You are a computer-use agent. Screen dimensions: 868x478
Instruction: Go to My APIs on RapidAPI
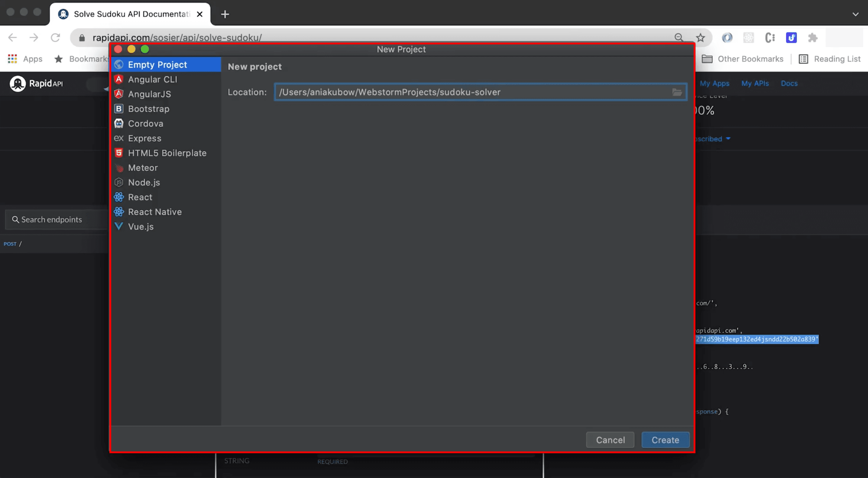coord(755,83)
